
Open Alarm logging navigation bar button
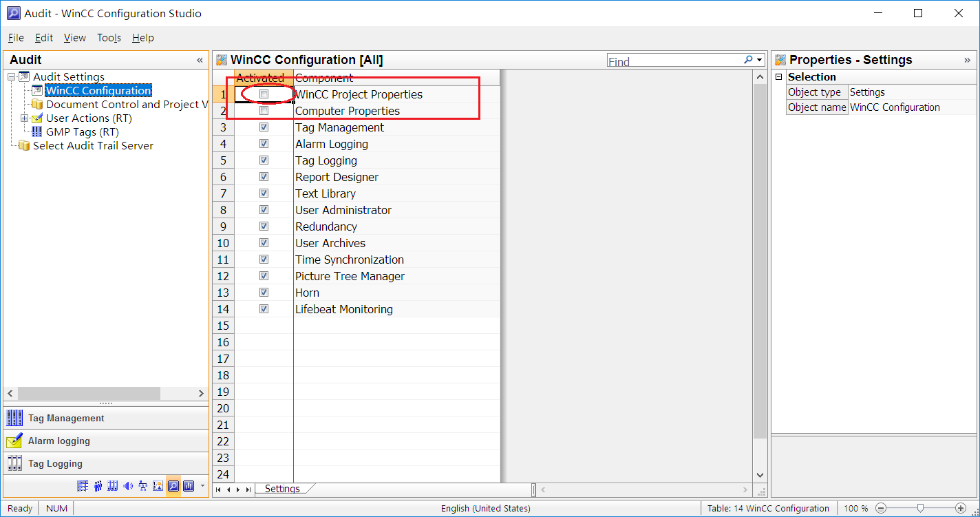pos(106,441)
